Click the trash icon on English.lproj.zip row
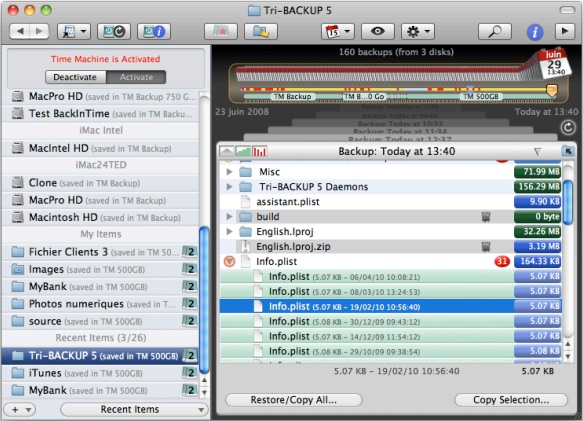Image resolution: width=583 pixels, height=421 pixels. click(486, 247)
